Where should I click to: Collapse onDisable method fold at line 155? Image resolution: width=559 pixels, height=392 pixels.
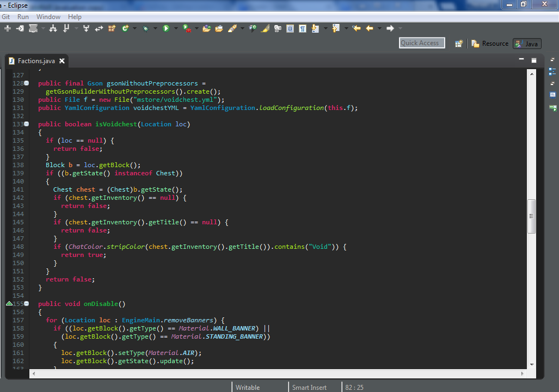[26, 304]
